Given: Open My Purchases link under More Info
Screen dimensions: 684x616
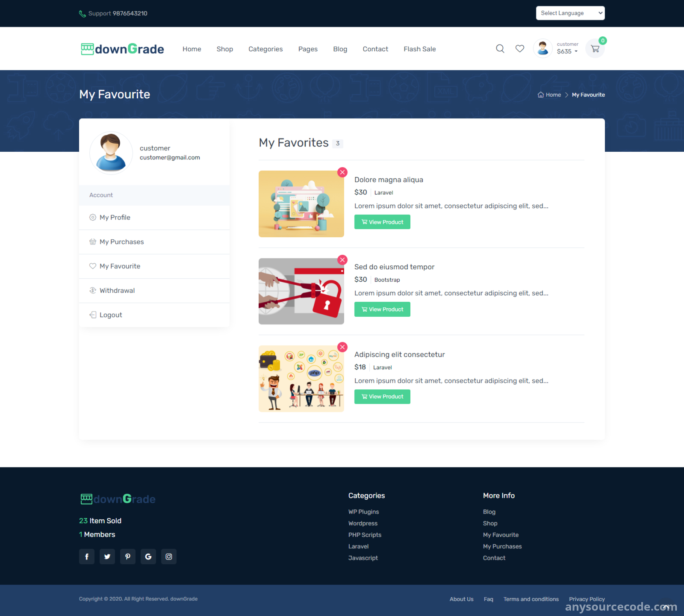Looking at the screenshot, I should click(x=502, y=546).
